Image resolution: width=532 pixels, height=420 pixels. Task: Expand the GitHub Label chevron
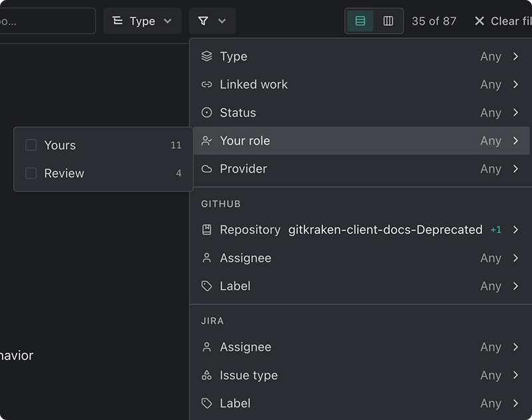[x=516, y=286]
